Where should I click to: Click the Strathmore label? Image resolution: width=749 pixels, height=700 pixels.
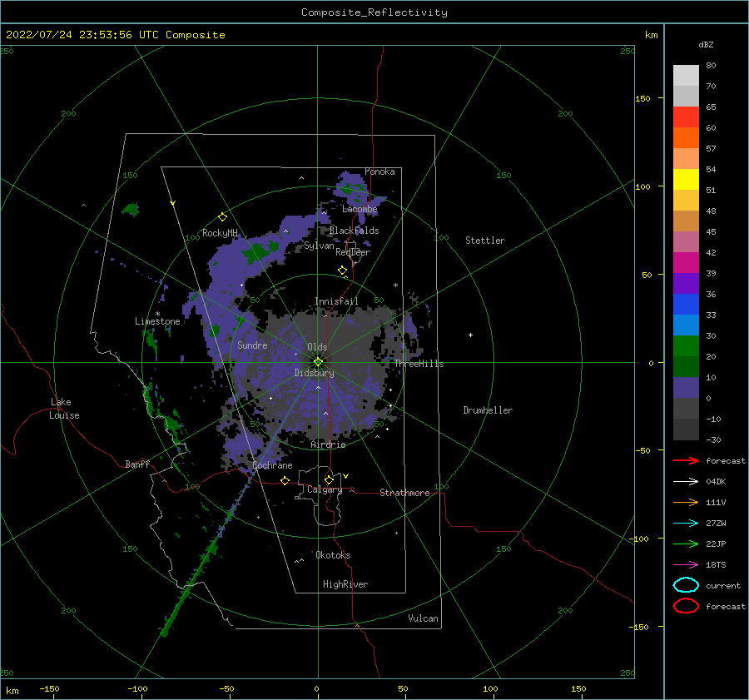tap(404, 493)
